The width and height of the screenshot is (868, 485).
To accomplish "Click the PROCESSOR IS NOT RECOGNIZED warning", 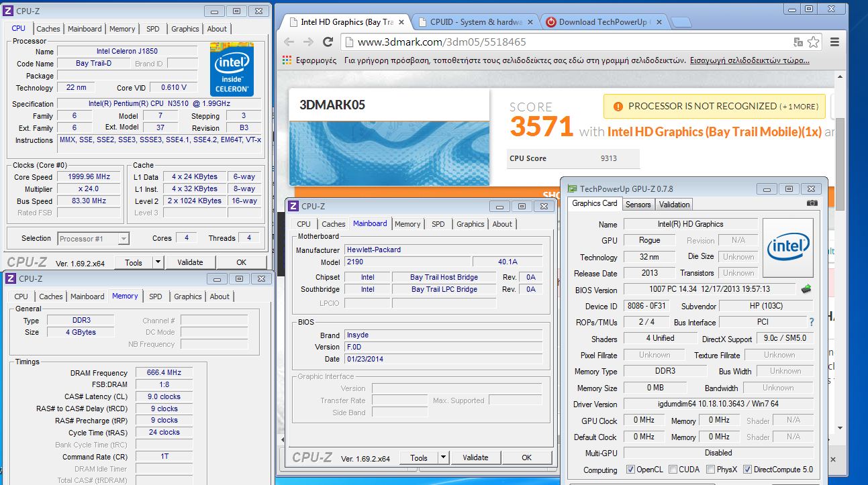I will [x=716, y=106].
